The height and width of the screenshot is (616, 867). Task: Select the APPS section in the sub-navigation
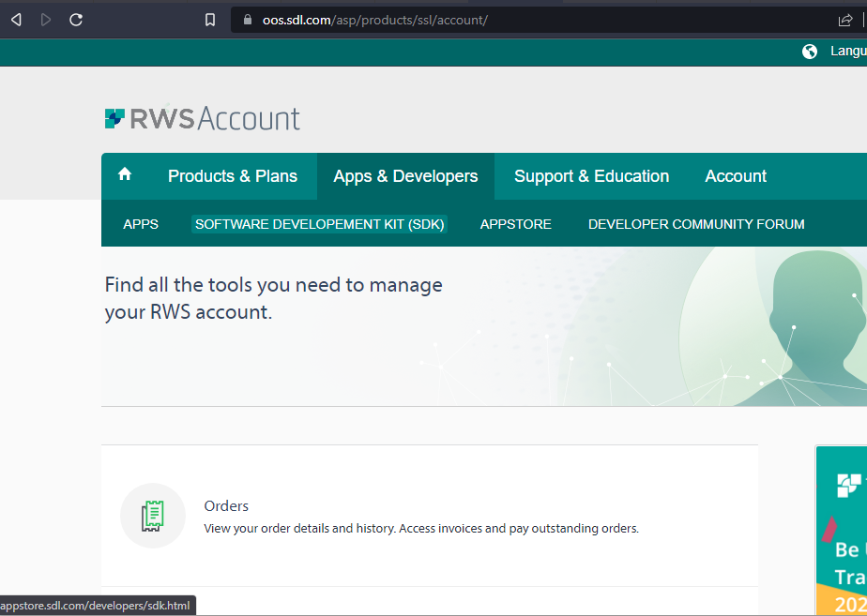141,224
